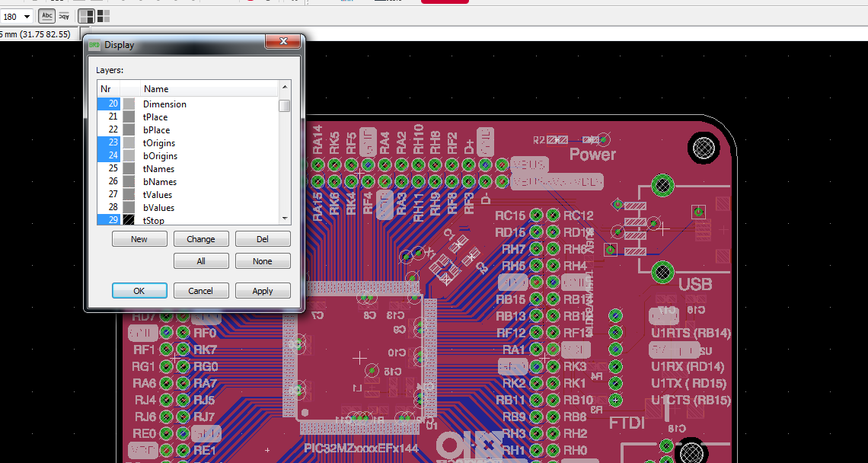
Task: Toggle visibility of layer 28 bValues
Action: (109, 207)
